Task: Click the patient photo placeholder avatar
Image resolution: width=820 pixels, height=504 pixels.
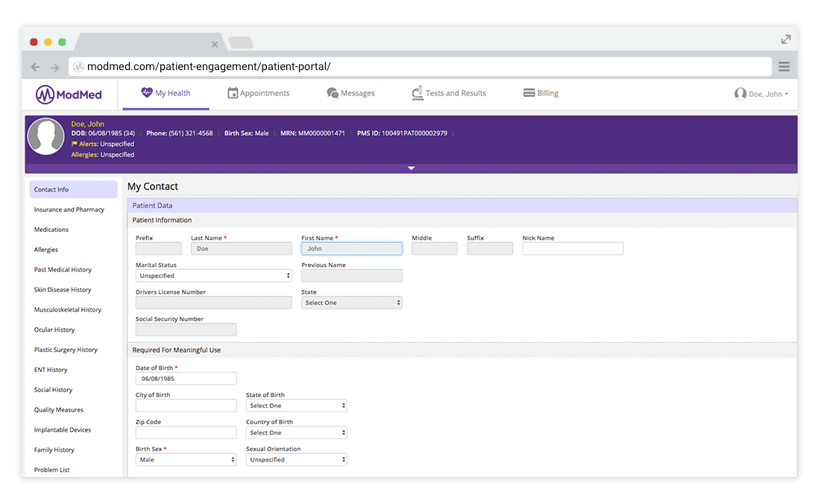Action: pos(45,137)
